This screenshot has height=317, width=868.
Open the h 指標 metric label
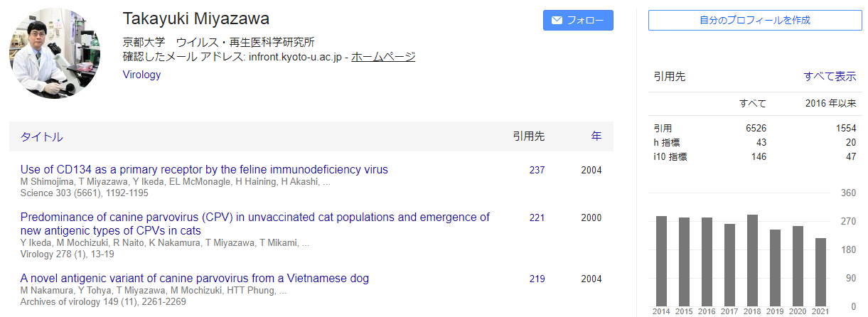[667, 142]
